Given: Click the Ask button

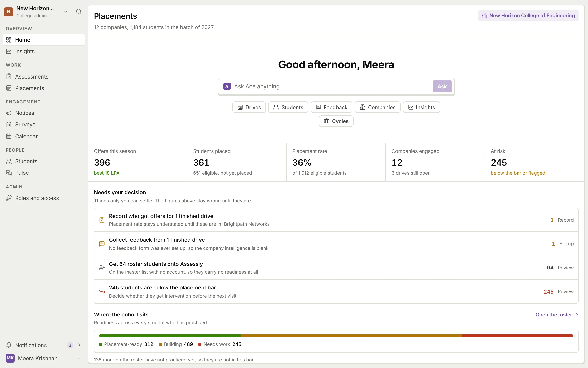Looking at the screenshot, I should (x=442, y=86).
